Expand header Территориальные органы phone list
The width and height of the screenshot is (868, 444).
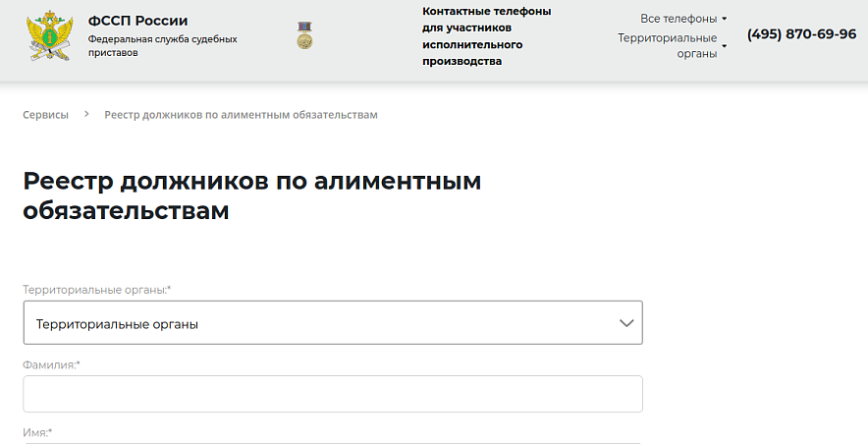point(668,45)
